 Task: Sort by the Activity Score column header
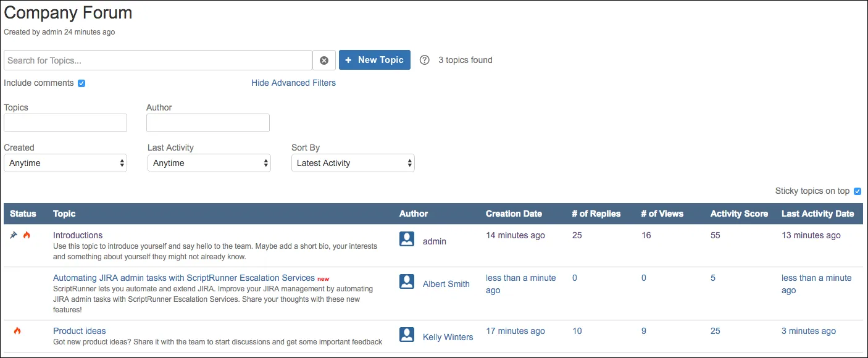(x=739, y=214)
